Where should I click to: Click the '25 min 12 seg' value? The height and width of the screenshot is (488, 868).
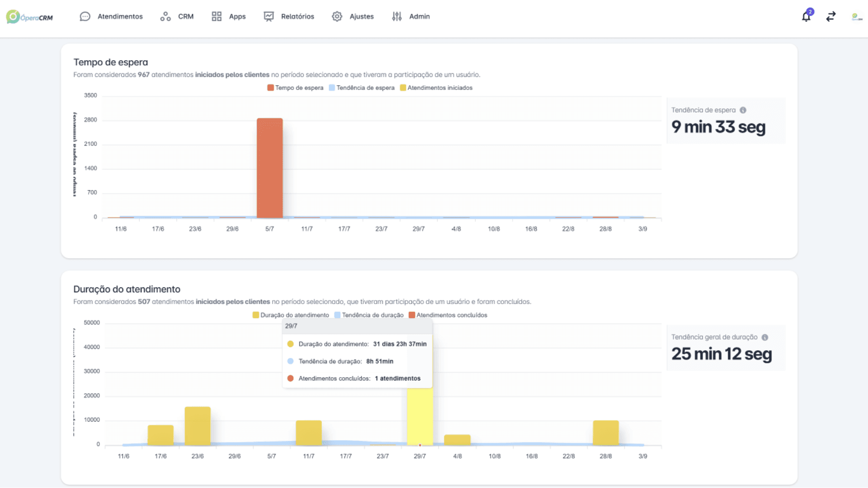click(x=722, y=354)
